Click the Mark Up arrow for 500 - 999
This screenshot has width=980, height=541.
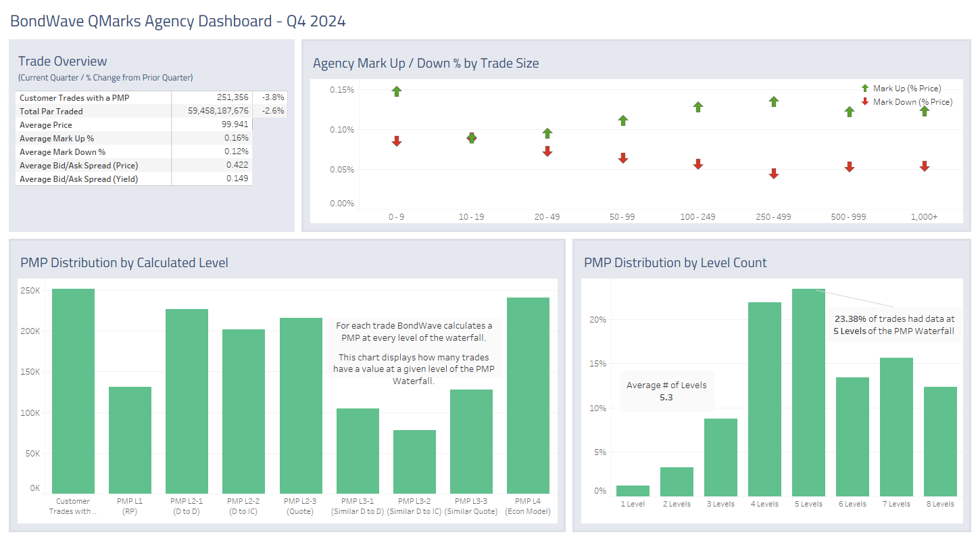[x=850, y=112]
